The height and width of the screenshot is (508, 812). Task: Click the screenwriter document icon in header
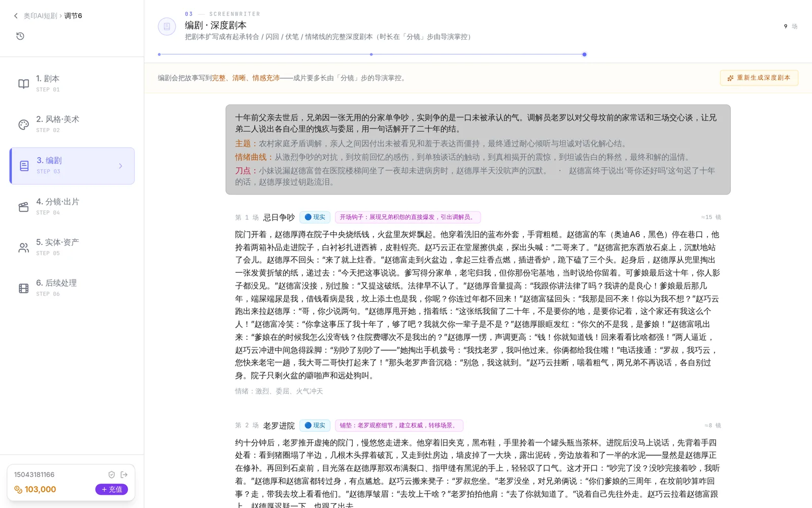click(167, 26)
